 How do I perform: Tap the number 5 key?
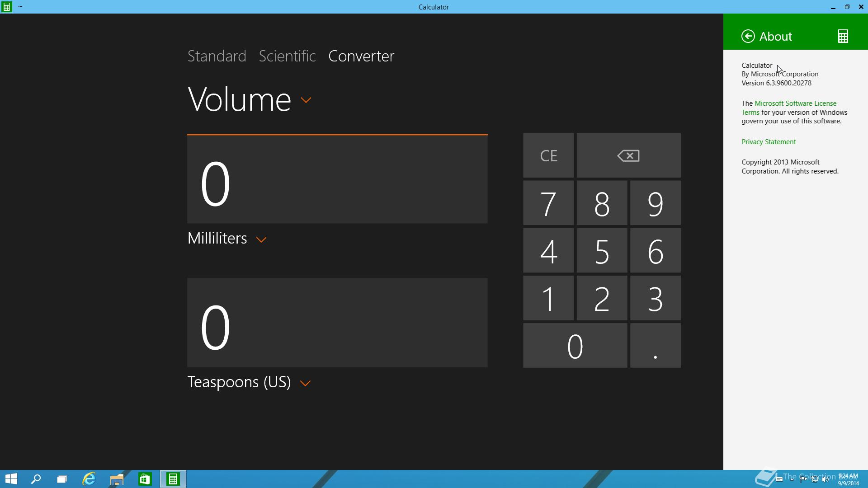[x=602, y=250]
